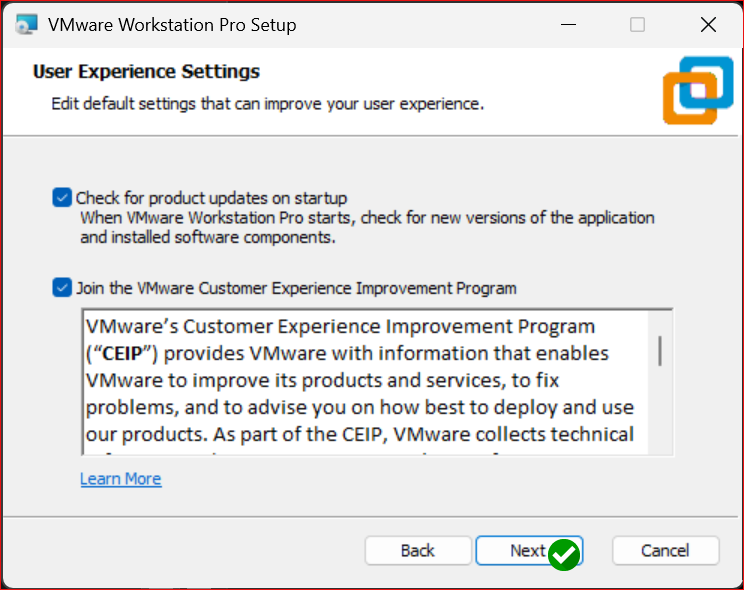Click the green checkmark badge on Next

(564, 555)
